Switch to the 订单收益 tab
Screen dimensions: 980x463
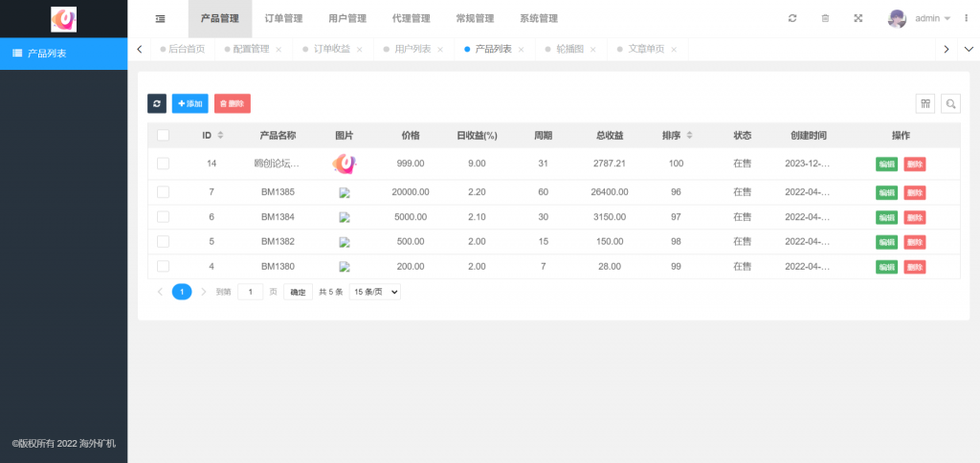pos(332,50)
